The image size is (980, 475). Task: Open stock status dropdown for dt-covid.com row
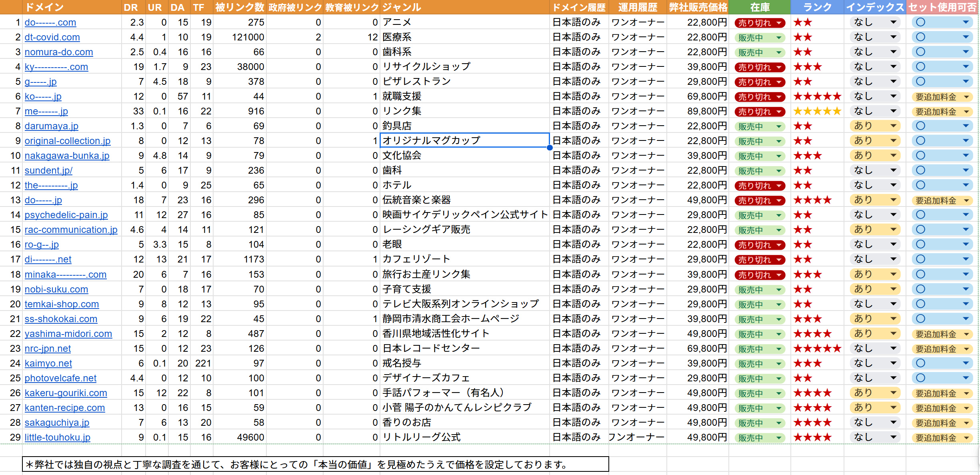(x=778, y=38)
